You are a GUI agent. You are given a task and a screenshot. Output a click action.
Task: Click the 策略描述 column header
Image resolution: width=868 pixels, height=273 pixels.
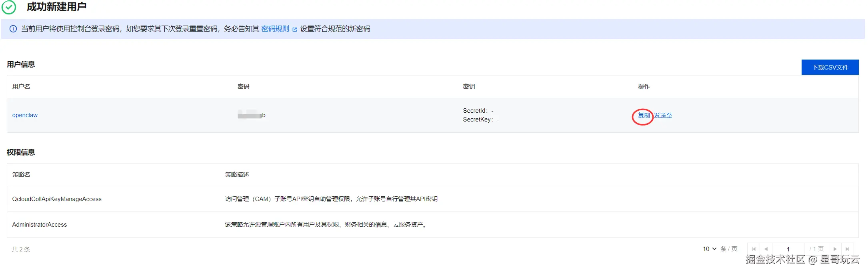click(x=237, y=174)
